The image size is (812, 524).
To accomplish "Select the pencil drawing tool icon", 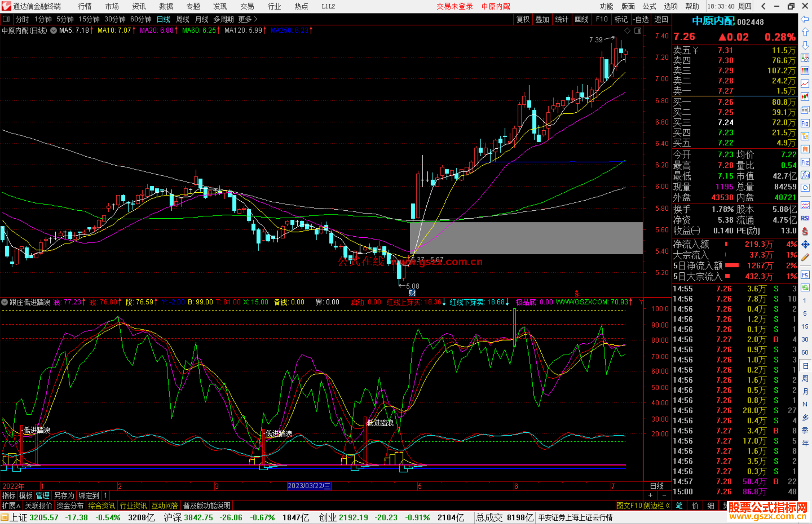I will coord(805,257).
